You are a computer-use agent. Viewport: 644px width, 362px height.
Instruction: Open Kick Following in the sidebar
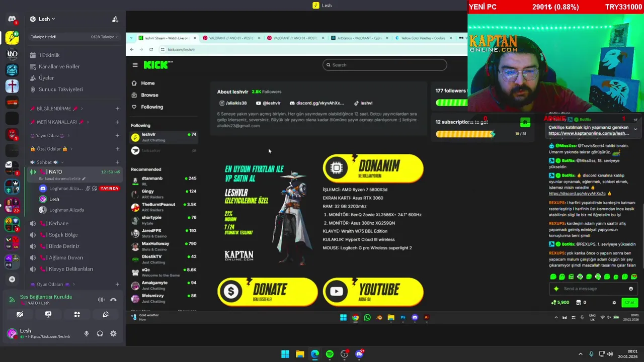[147, 107]
